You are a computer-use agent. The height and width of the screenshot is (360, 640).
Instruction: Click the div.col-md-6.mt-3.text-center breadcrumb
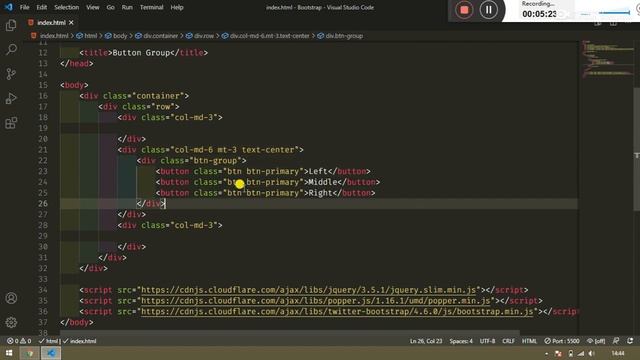[269, 36]
